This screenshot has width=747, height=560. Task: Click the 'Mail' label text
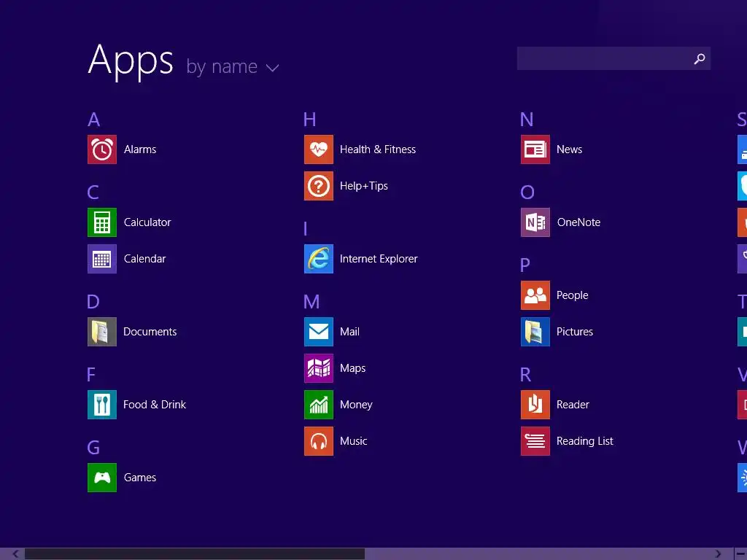349,332
